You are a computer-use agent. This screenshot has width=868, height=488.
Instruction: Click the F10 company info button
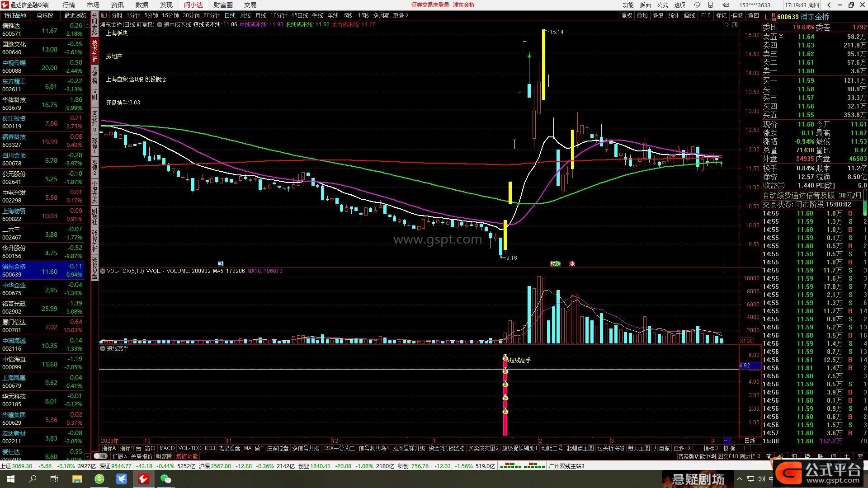pyautogui.click(x=706, y=15)
